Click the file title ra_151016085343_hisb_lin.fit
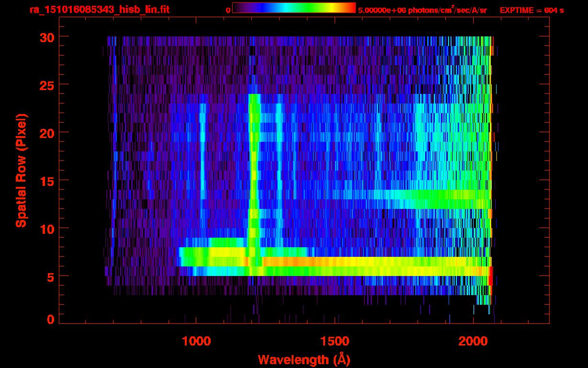The width and height of the screenshot is (588, 368). click(99, 10)
